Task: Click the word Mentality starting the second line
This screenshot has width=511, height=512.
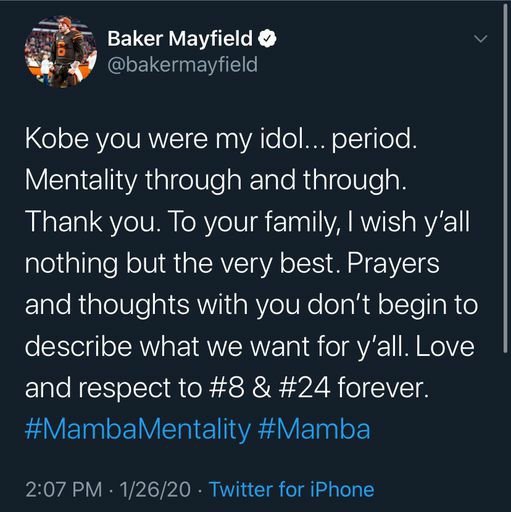Action: pyautogui.click(x=81, y=181)
